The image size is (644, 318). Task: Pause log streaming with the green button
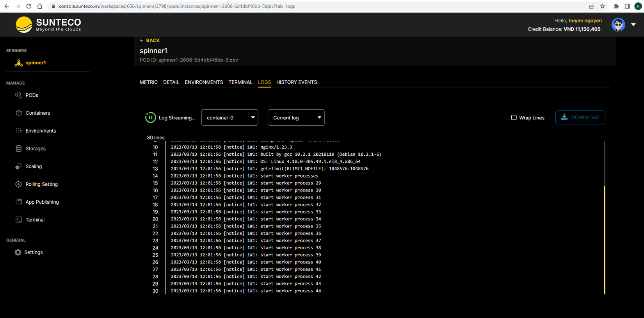pos(150,117)
